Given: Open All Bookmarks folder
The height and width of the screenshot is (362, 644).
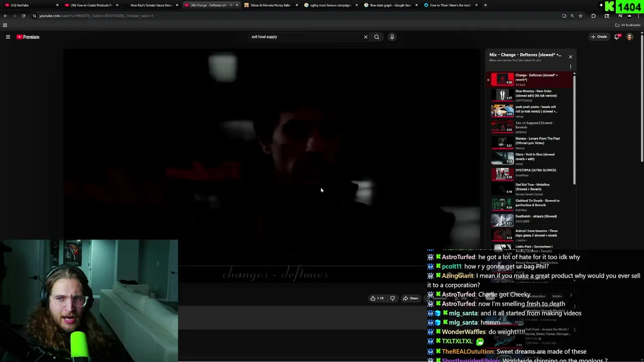Looking at the screenshot, I should pyautogui.click(x=628, y=25).
